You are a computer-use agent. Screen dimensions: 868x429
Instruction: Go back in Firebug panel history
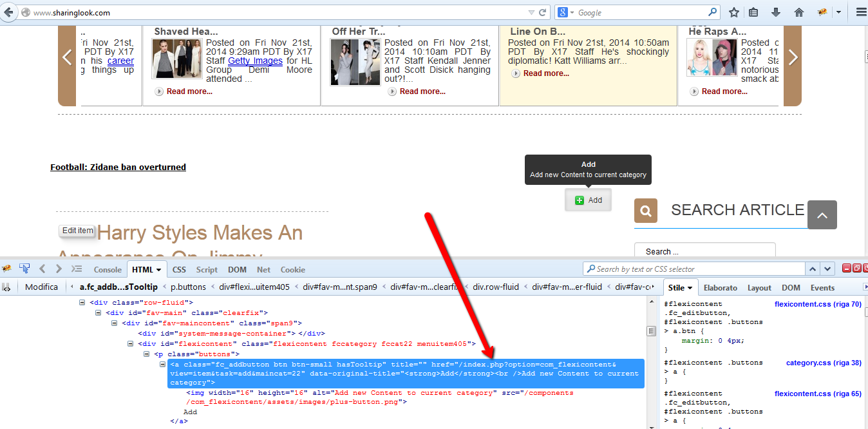[42, 269]
